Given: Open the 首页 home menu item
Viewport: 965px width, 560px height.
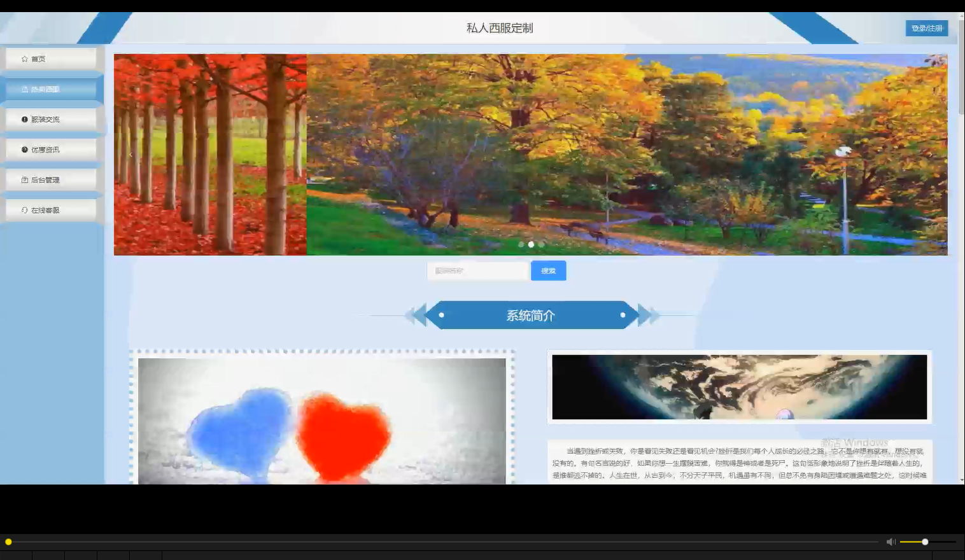Looking at the screenshot, I should [x=51, y=59].
